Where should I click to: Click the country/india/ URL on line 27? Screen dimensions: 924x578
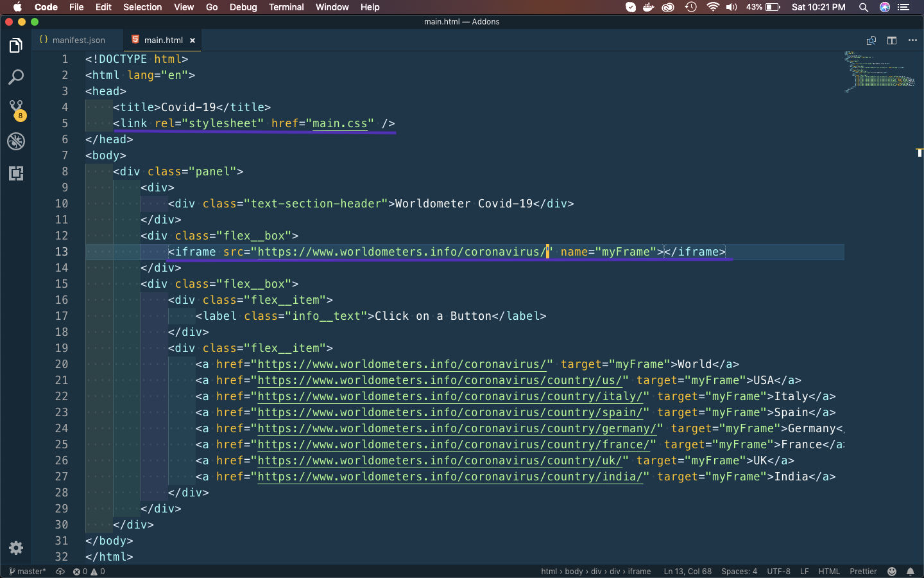(450, 477)
